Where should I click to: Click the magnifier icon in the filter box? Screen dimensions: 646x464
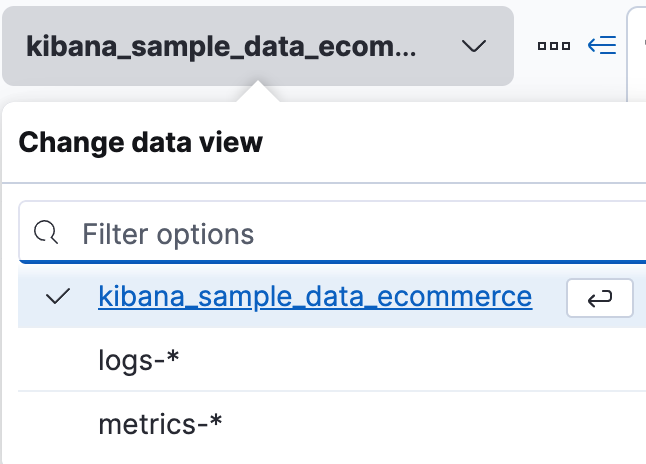coord(47,233)
